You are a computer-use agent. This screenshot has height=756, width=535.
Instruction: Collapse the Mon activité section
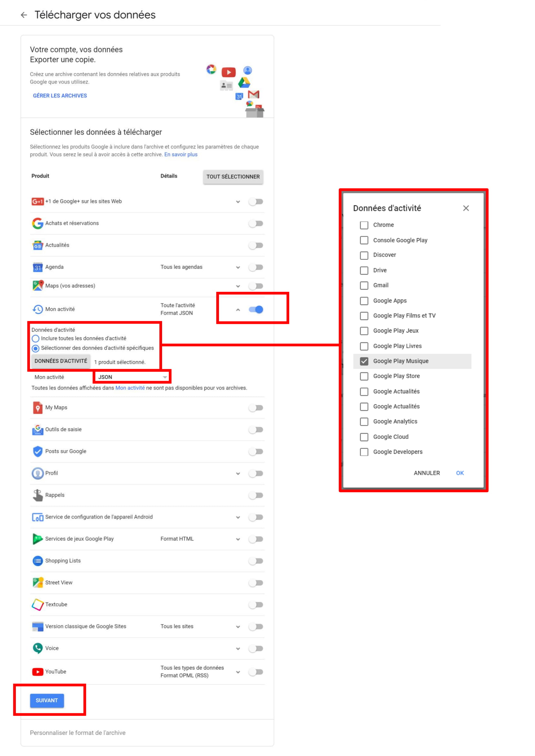[x=238, y=310]
